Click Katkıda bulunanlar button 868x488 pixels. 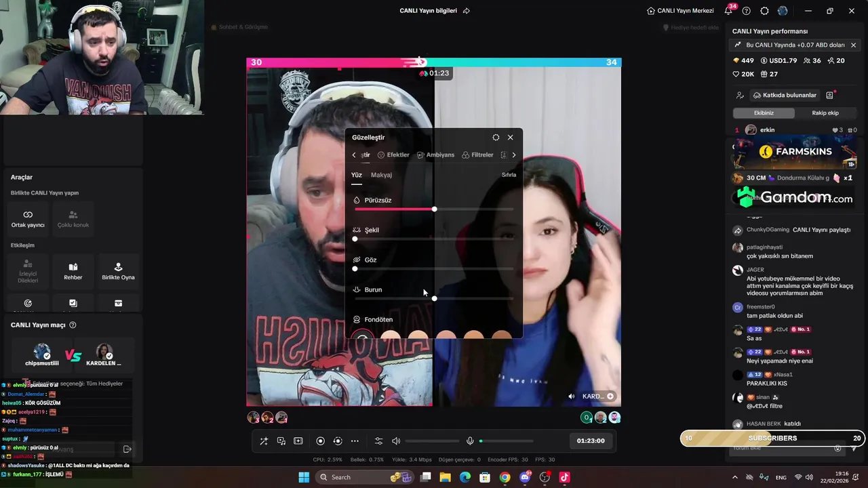point(785,95)
